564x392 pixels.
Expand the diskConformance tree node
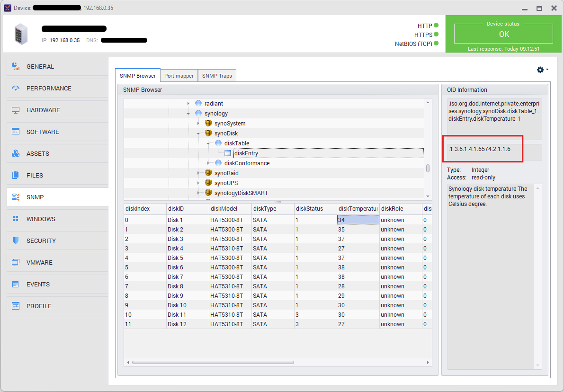[208, 163]
